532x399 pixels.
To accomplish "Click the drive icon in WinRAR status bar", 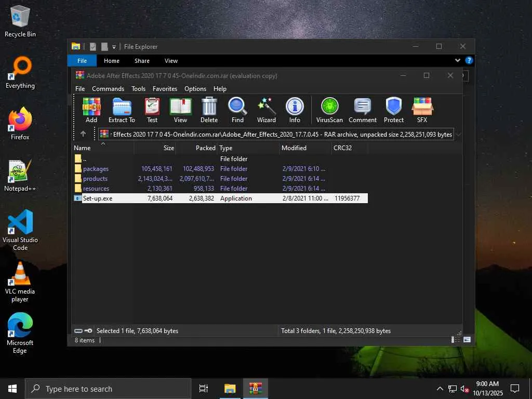I will (x=78, y=331).
